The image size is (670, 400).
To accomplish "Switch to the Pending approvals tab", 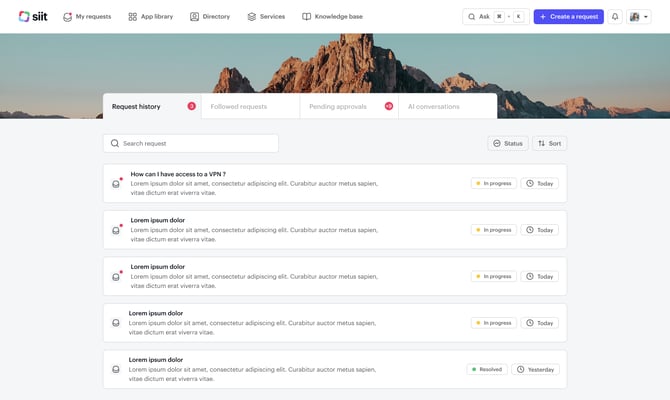I will click(349, 106).
